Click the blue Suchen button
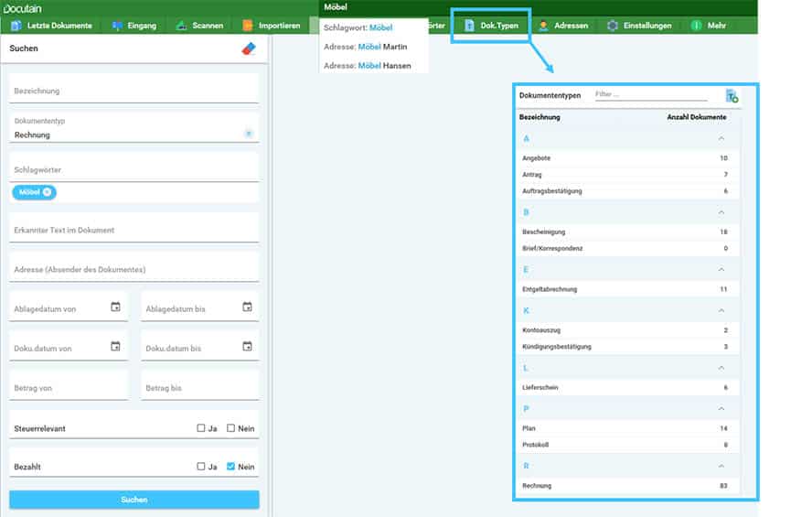This screenshot has height=517, width=812. (134, 500)
